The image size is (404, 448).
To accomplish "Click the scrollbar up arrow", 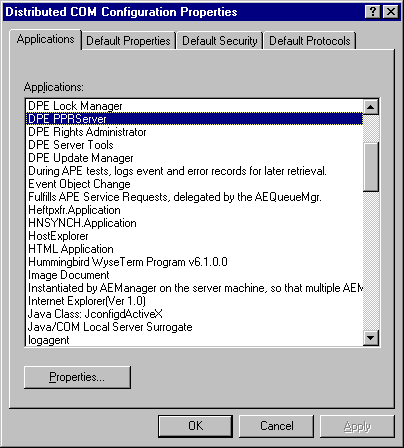I will pos(371,107).
